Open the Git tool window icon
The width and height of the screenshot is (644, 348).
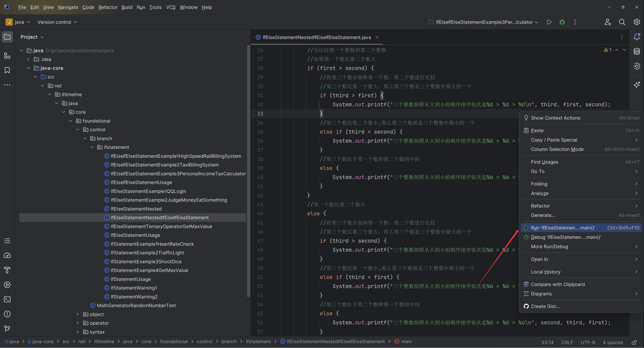[x=7, y=329]
